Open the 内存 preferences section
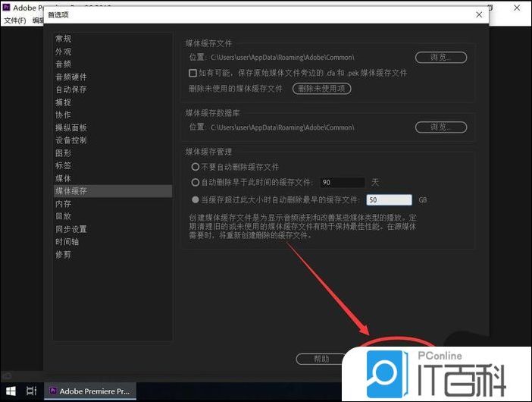 click(x=64, y=204)
